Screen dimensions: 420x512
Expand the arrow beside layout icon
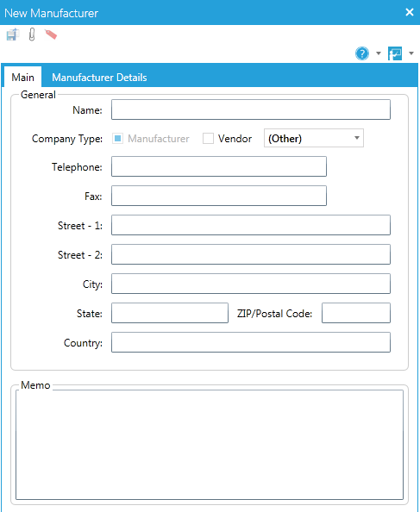(411, 53)
